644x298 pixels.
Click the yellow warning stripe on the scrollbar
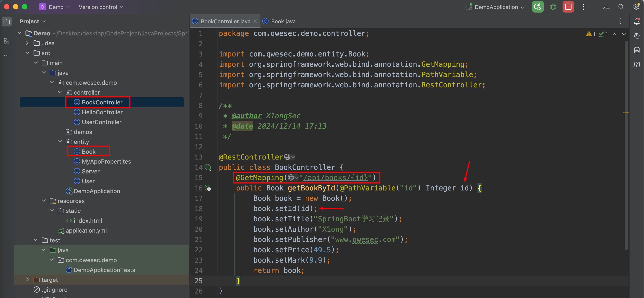626,113
